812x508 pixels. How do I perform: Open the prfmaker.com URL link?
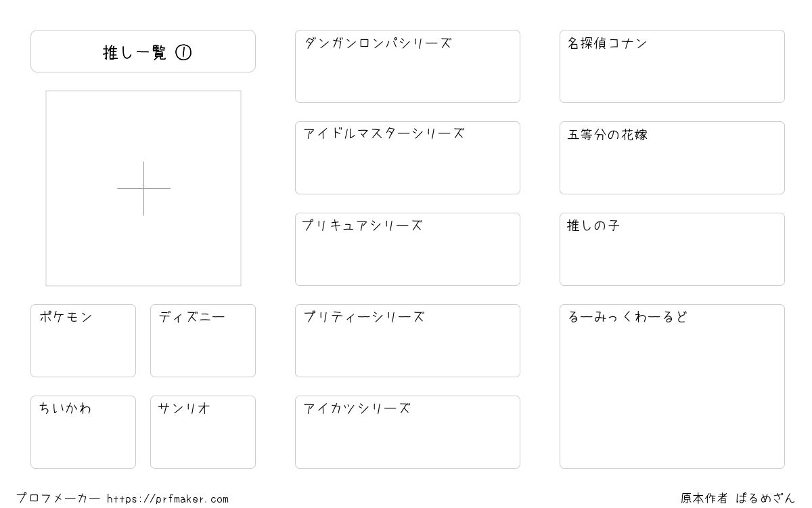168,499
